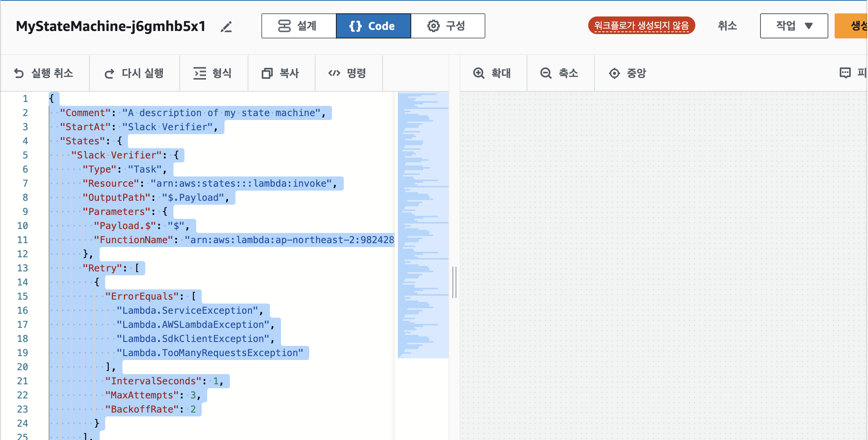Select the Code tab
The image size is (868, 440).
click(373, 26)
